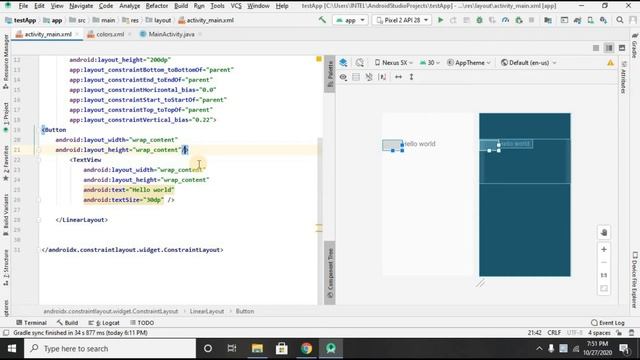This screenshot has height=360, width=640.
Task: Open the Build tool window
Action: pos(67,322)
